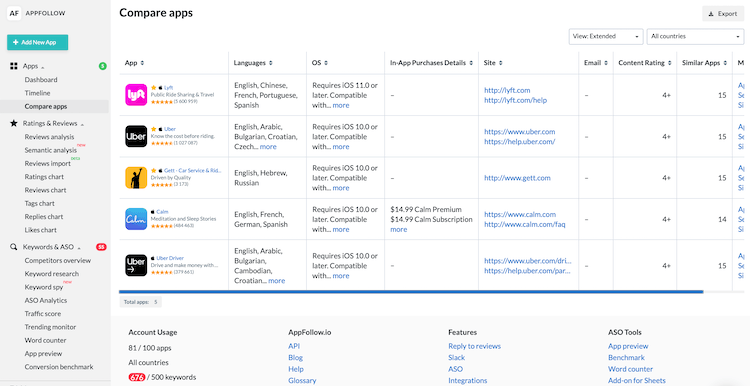
Task: Open the Calm app icon
Action: pyautogui.click(x=136, y=219)
